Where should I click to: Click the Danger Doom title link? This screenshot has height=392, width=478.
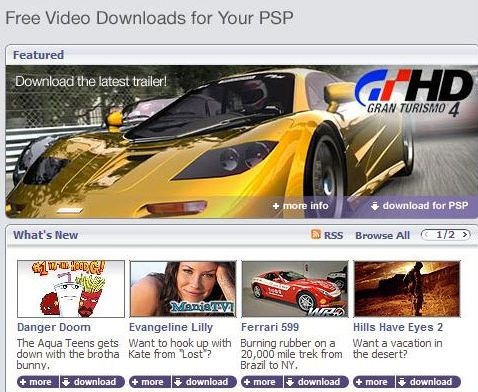(54, 327)
